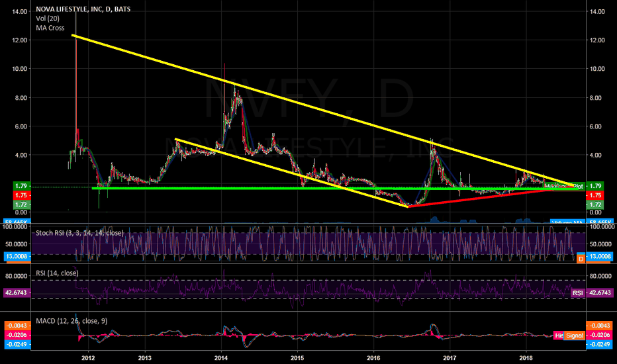Click the purple 42.6743 RSI value on right axis
The width and height of the screenshot is (617, 364).
599,293
